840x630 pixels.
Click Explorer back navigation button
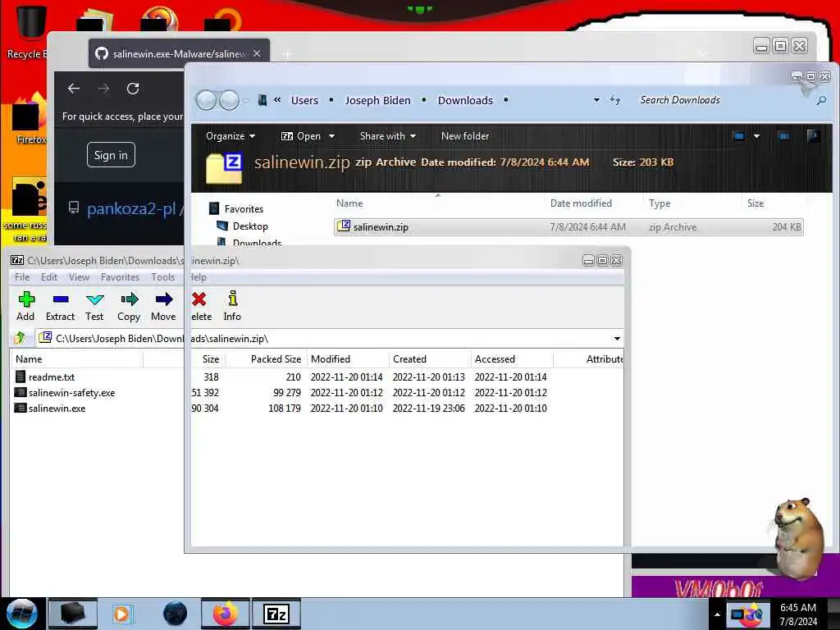tap(206, 100)
